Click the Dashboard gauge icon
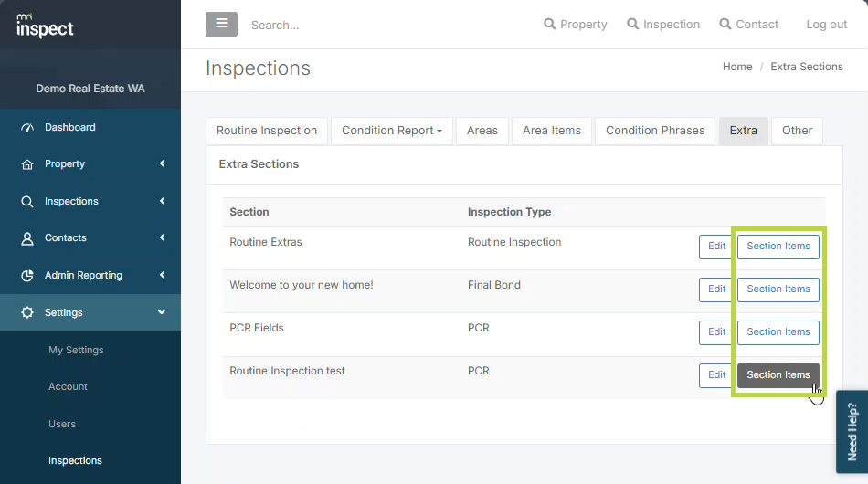 [x=27, y=128]
